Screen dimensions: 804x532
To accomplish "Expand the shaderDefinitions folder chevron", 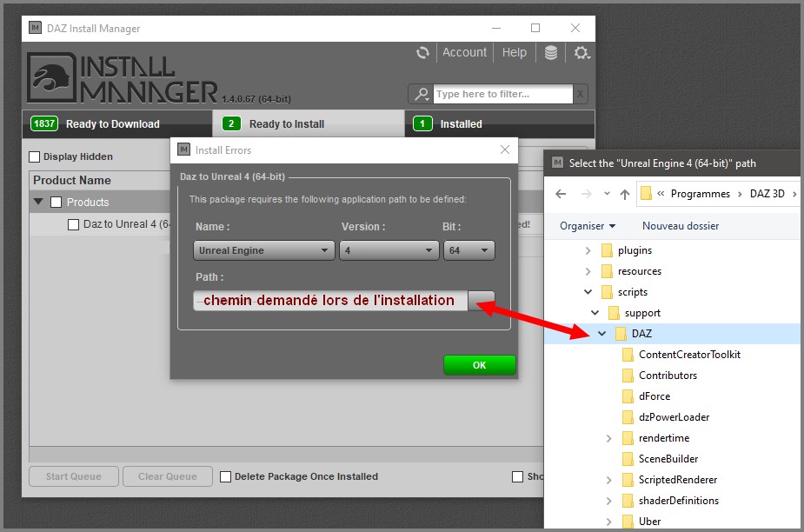I will (609, 501).
